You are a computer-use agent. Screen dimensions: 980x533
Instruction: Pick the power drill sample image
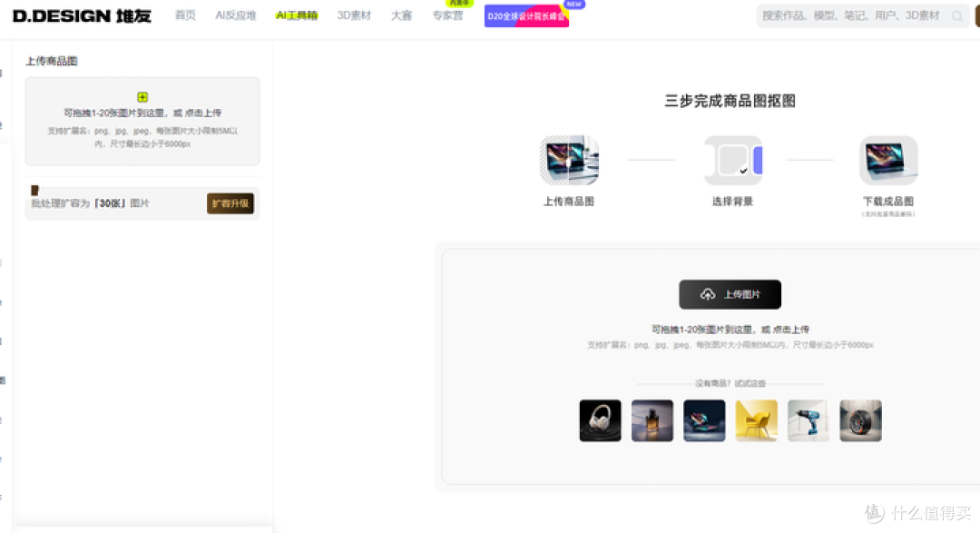[808, 420]
